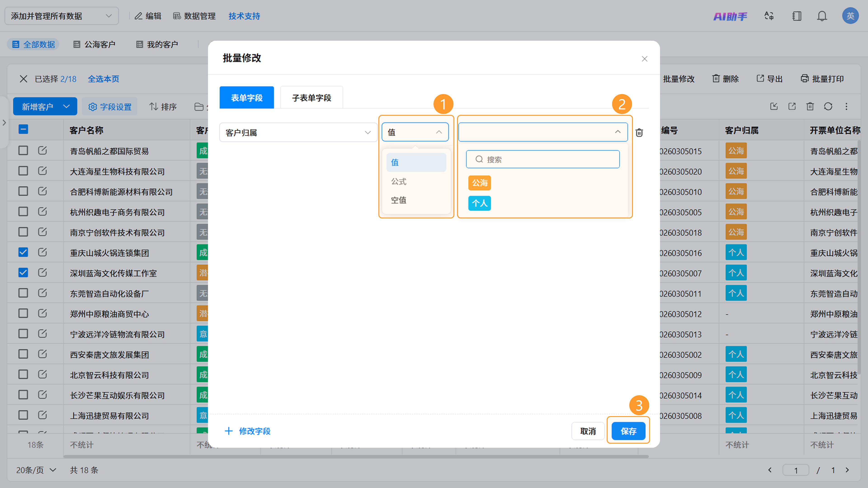Open the 公海客户 view tab
The width and height of the screenshot is (868, 488).
point(94,45)
